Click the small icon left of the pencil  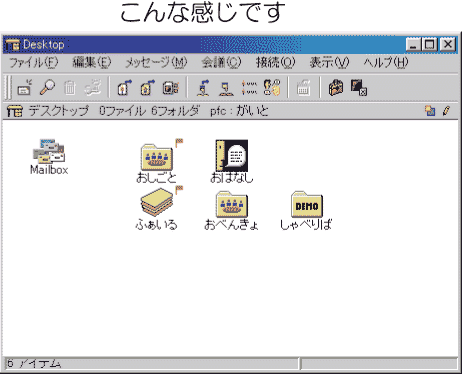pos(430,111)
